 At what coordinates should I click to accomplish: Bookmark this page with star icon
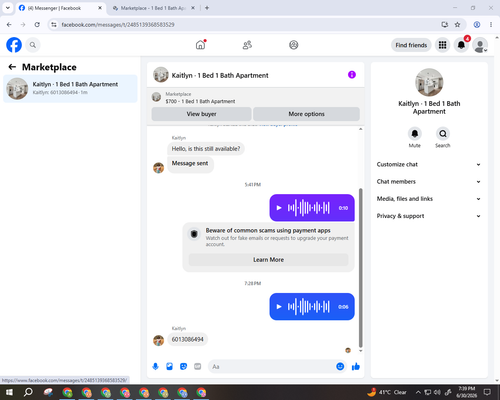pos(457,25)
